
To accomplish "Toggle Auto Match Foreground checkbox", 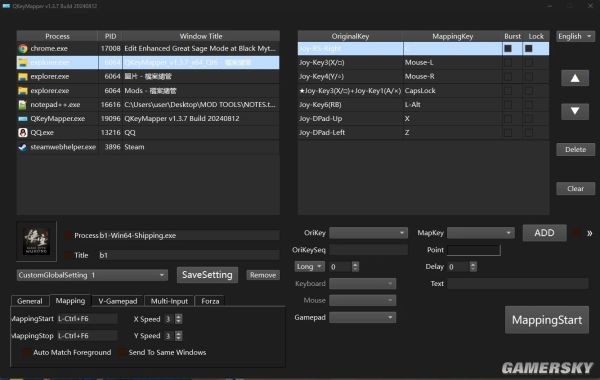I will [26, 352].
